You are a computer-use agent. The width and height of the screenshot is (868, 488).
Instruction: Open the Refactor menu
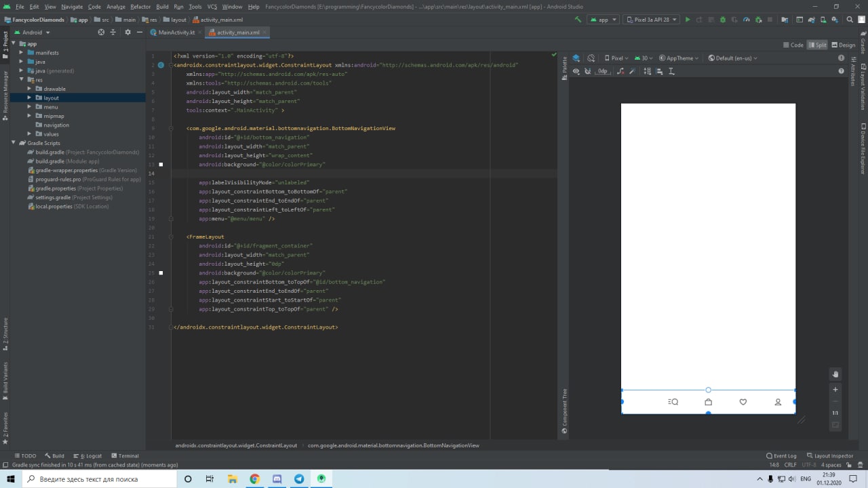pos(140,6)
